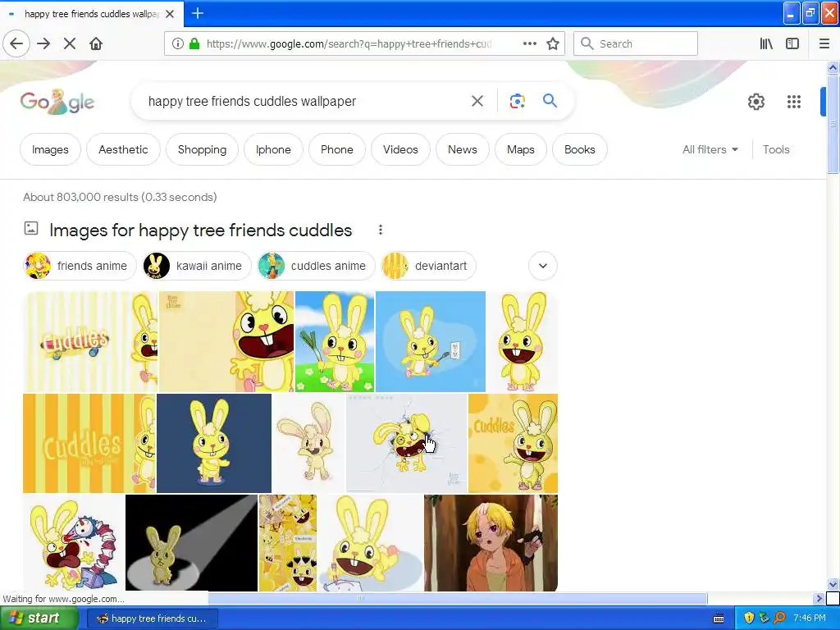This screenshot has height=630, width=840.
Task: Click the vertical scrollbar up arrow
Action: 833,67
